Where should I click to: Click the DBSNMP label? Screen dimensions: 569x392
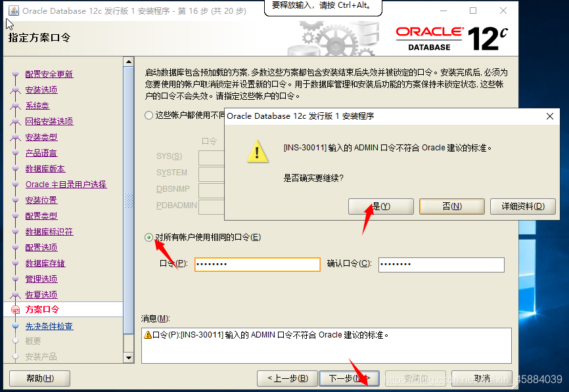coord(173,189)
